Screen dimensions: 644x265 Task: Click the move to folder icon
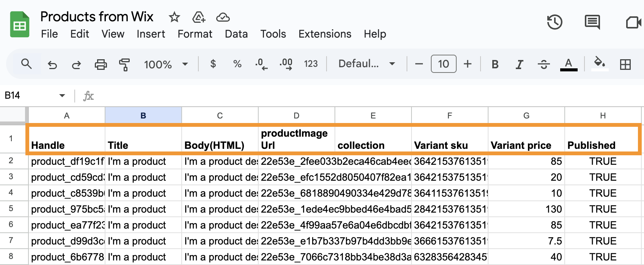point(199,17)
